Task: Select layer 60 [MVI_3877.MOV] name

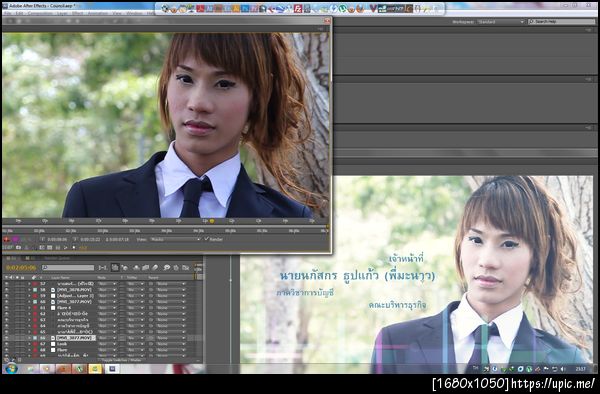Action: point(74,302)
